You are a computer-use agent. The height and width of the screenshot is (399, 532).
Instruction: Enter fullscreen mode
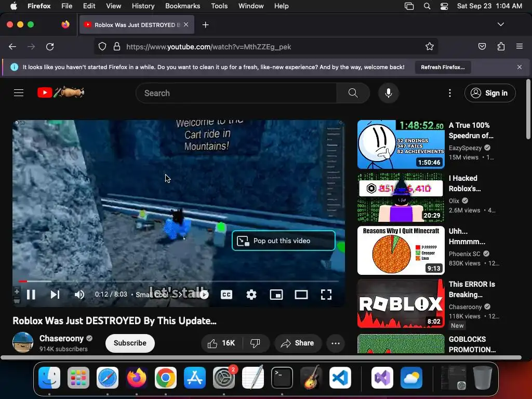(326, 295)
